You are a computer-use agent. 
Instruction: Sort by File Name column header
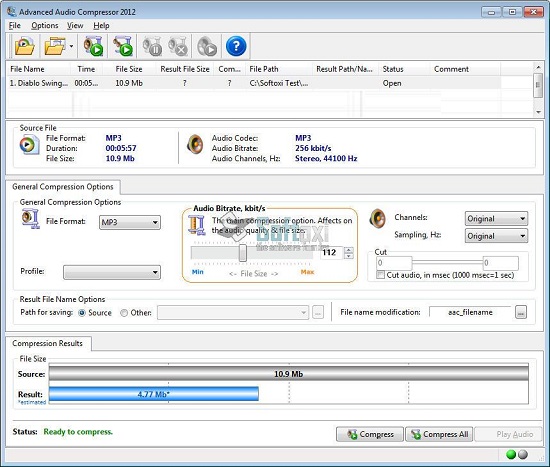click(x=39, y=69)
